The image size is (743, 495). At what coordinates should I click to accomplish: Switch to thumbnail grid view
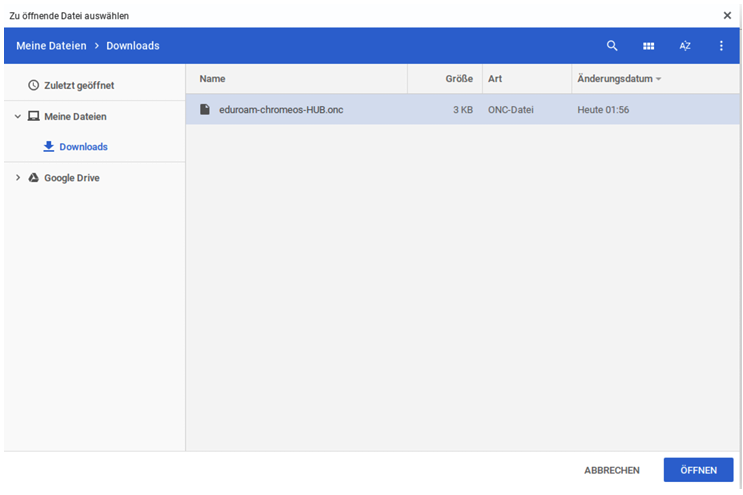(648, 46)
